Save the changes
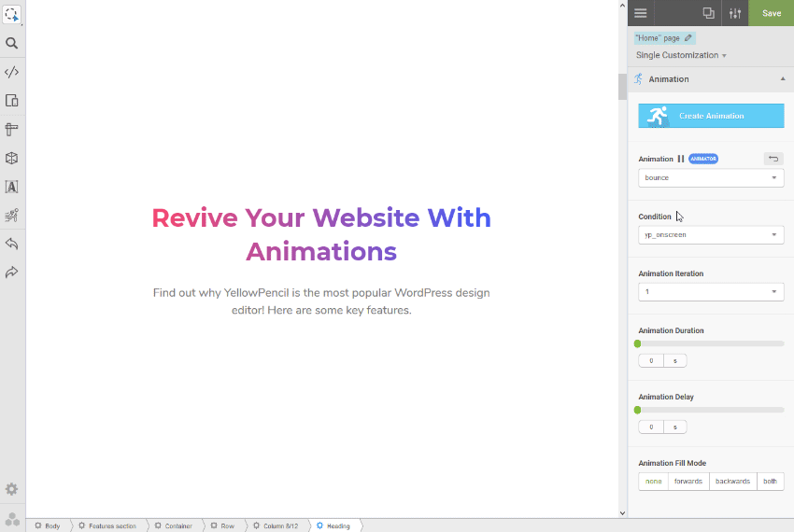Screen dimensions: 794x532 point(772,13)
